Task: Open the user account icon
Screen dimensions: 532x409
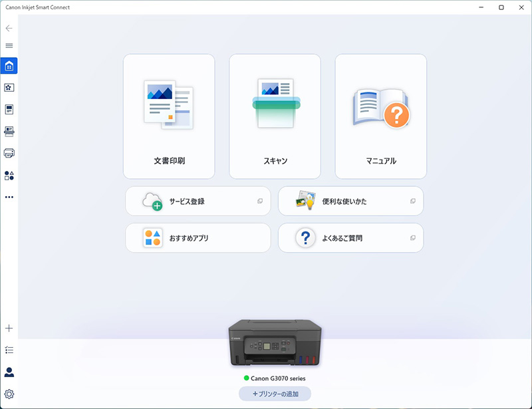Action: 9,372
